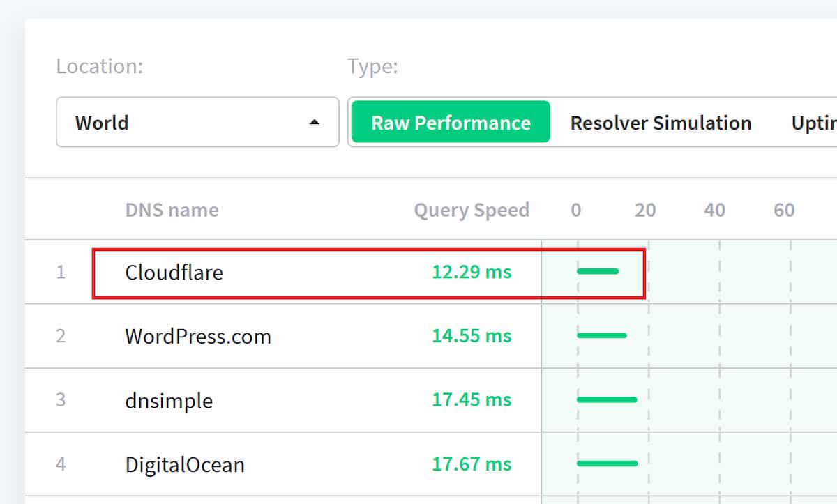The height and width of the screenshot is (504, 837).
Task: Switch to the Resolver Simulation tab
Action: click(x=661, y=123)
